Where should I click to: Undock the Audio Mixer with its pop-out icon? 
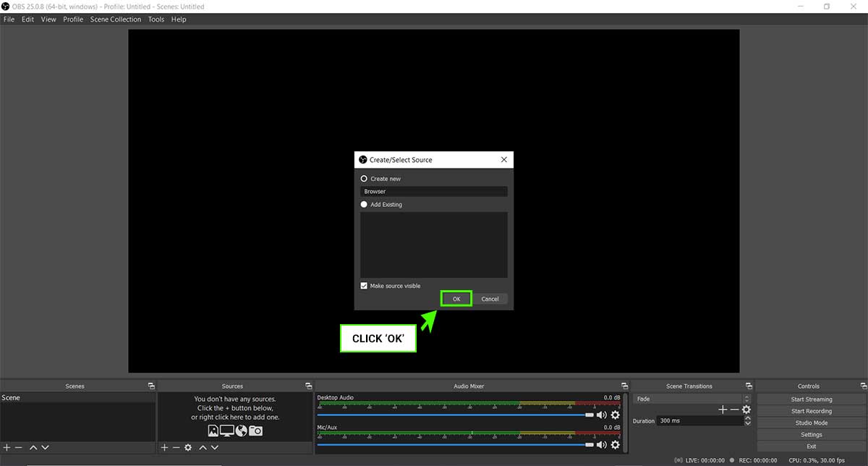(x=624, y=386)
